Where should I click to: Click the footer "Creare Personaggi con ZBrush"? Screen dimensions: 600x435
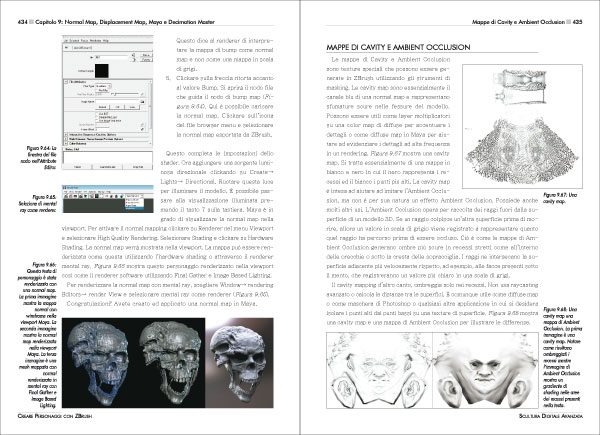55,415
